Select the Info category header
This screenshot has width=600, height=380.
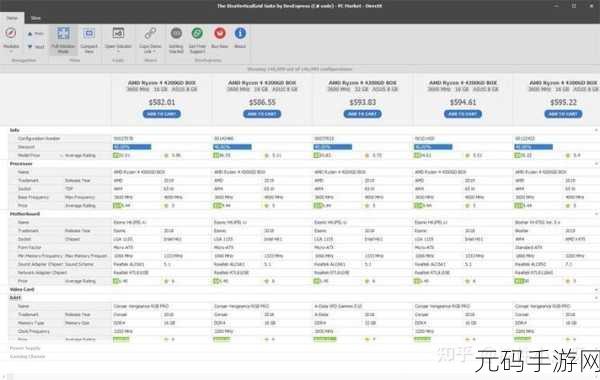tap(15, 130)
